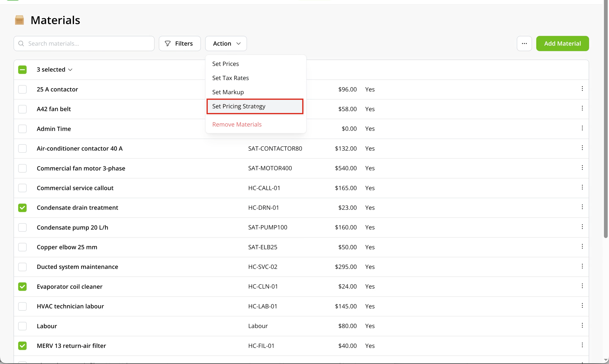Open row options for Commercial service callout

(582, 187)
